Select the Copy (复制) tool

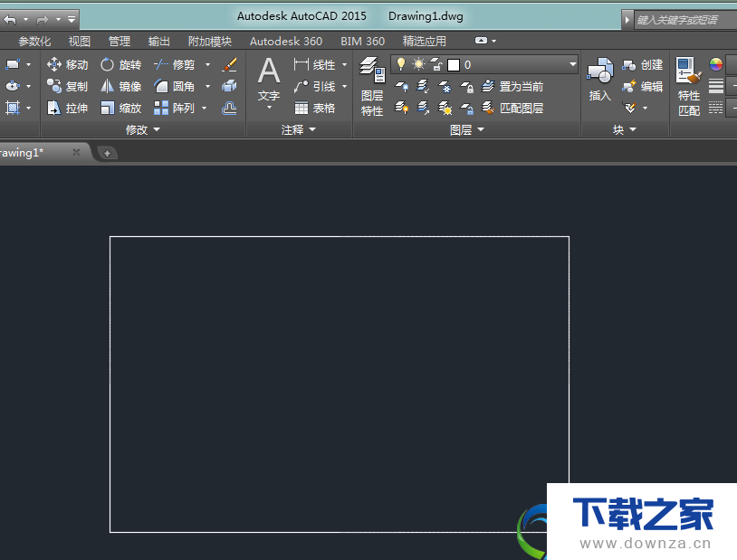(68, 87)
